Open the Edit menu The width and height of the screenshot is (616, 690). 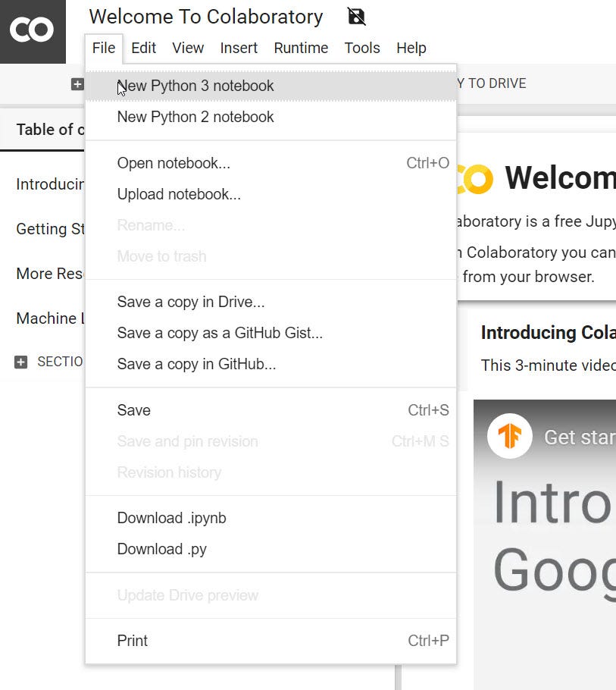coord(143,48)
